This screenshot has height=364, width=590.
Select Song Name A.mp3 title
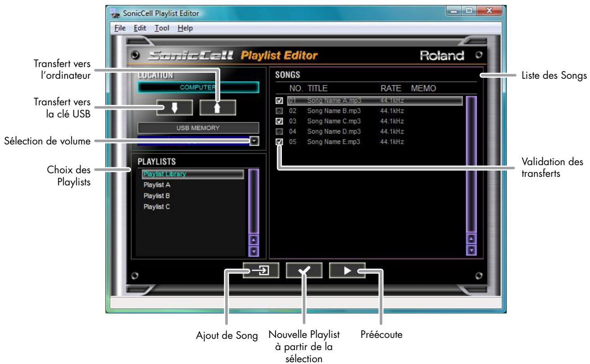pyautogui.click(x=334, y=101)
